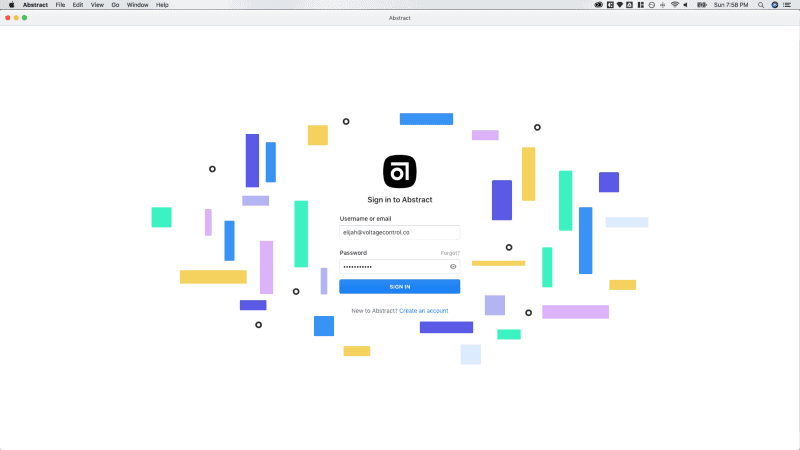This screenshot has height=450, width=800.
Task: Open the Abstract app menu
Action: [x=35, y=5]
